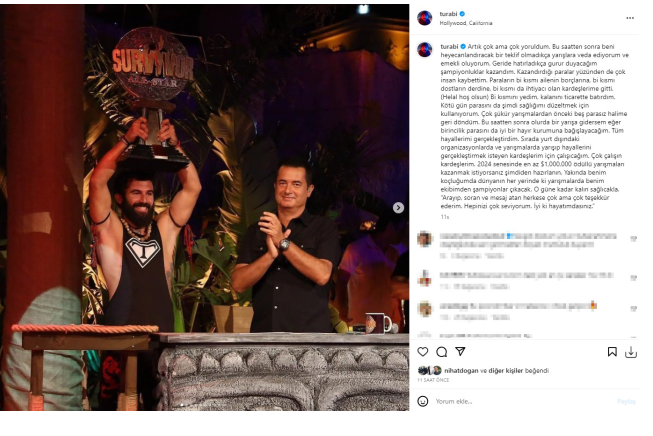This screenshot has width=653, height=436.
Task: Open nihatdogan profile from likes
Action: [x=461, y=371]
